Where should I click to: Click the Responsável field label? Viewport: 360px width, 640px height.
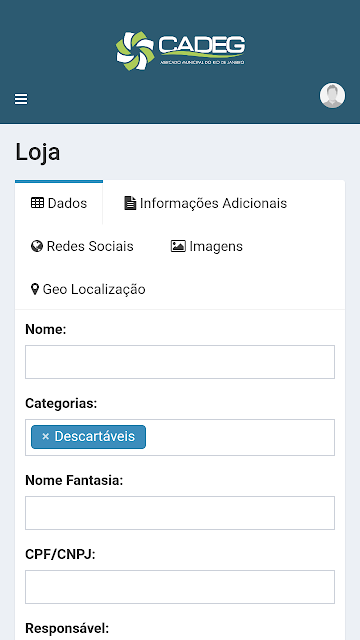coord(67,628)
